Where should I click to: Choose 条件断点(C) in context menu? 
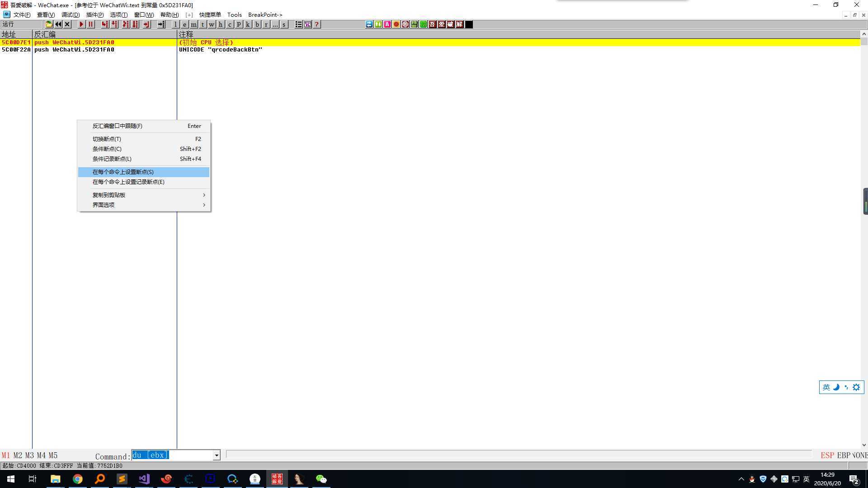(144, 149)
